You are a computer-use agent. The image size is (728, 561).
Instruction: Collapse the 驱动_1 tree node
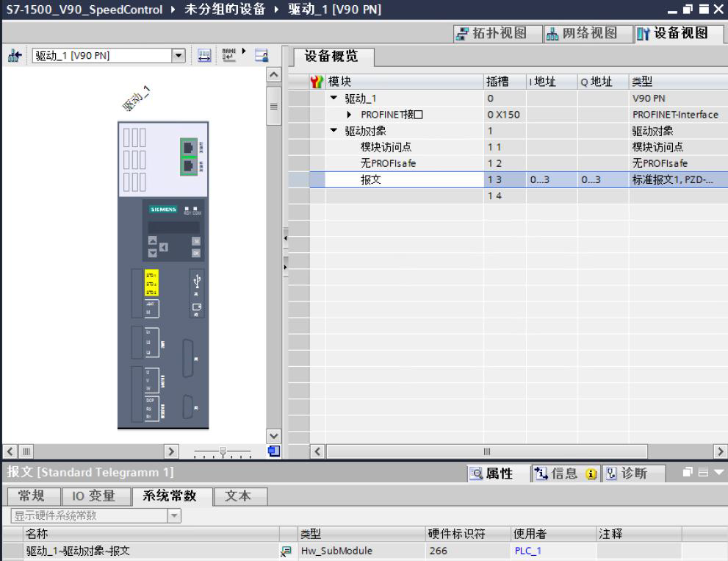coord(334,98)
